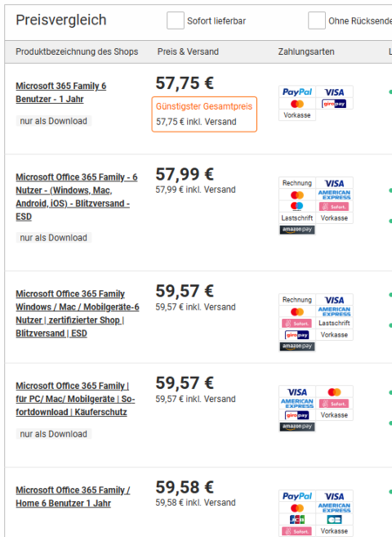Click the JCB icon in the 59,58 € offer

pyautogui.click(x=297, y=520)
